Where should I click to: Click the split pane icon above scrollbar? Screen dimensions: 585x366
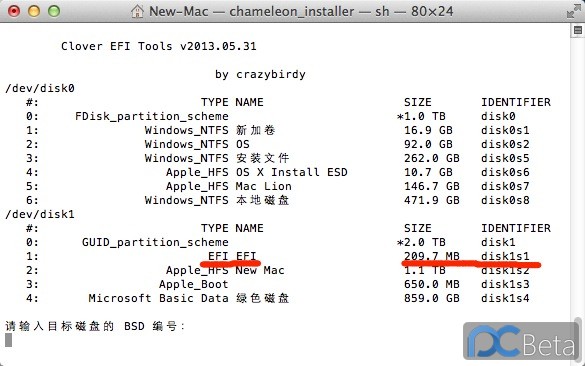click(x=578, y=30)
